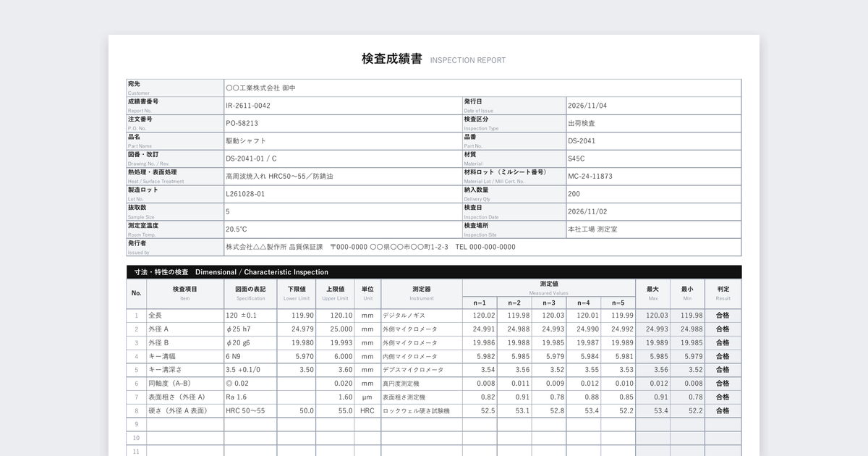Click the 下限値 Lower Limit header
The height and width of the screenshot is (456, 868).
(296, 293)
